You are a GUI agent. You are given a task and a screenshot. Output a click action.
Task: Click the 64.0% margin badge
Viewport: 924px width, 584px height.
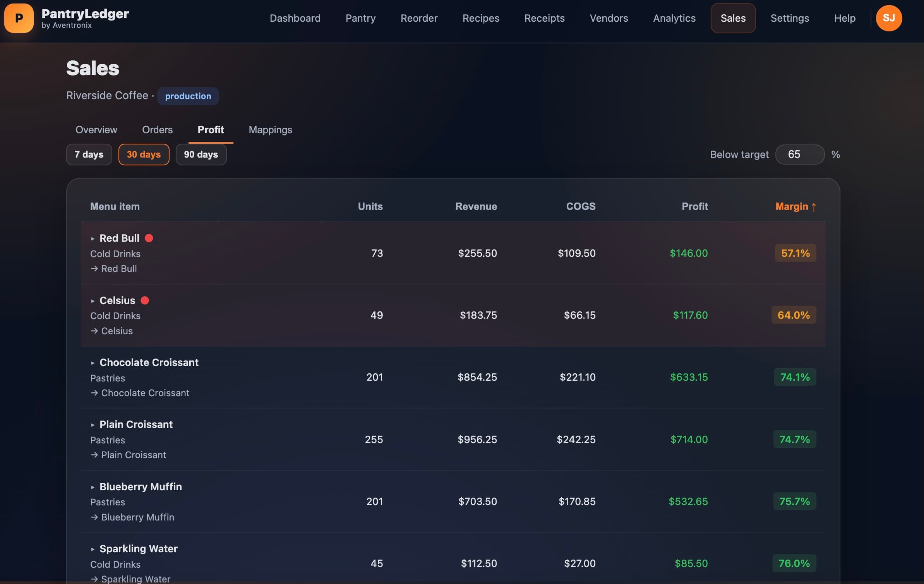[794, 315]
